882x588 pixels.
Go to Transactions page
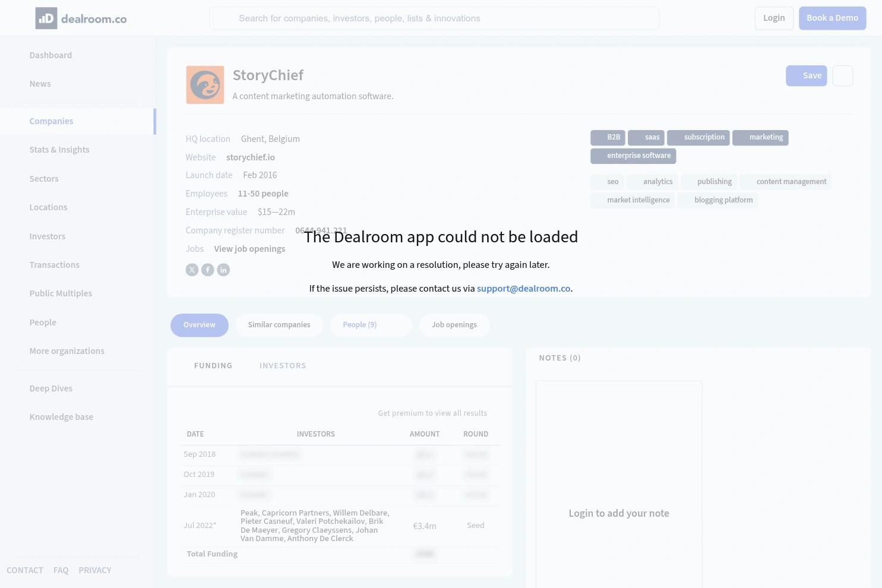click(x=55, y=265)
